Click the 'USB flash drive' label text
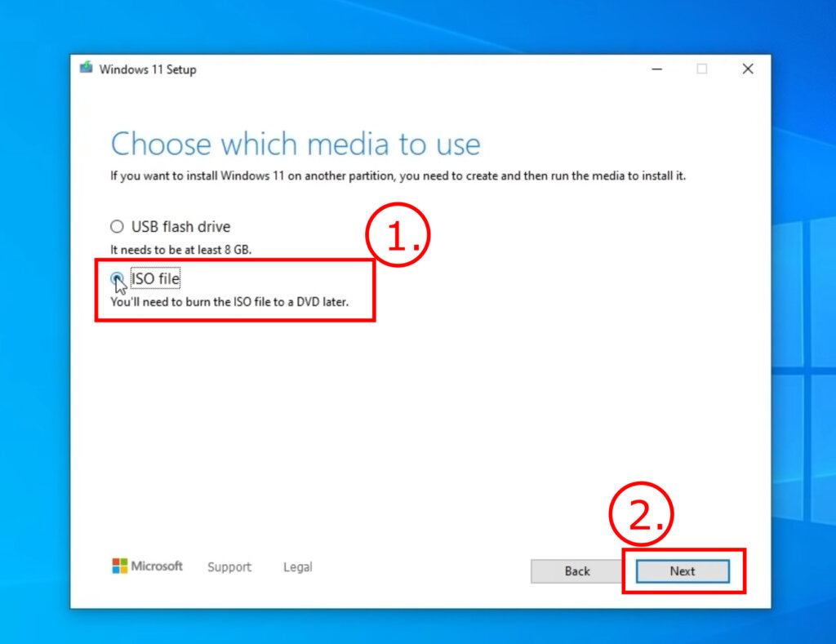The width and height of the screenshot is (836, 644). pos(180,227)
